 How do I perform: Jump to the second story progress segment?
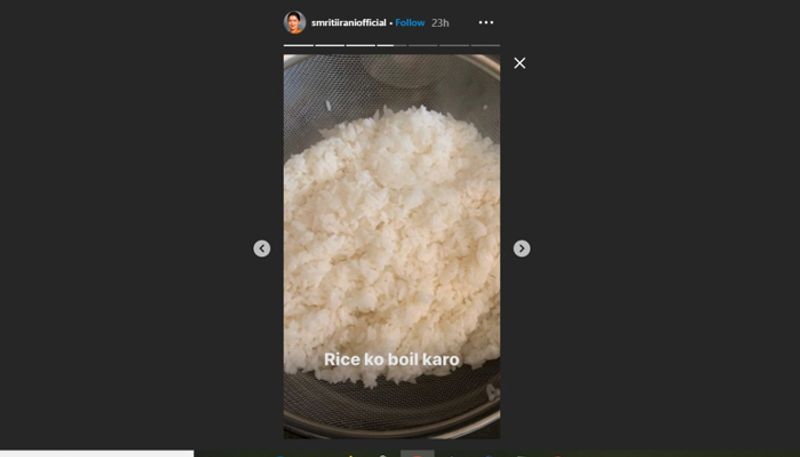pyautogui.click(x=330, y=45)
